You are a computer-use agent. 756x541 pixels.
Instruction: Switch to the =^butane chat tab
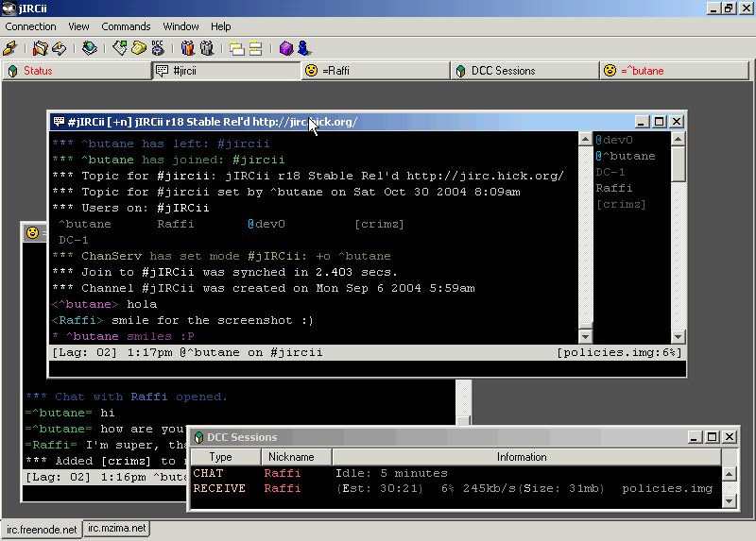coord(674,71)
